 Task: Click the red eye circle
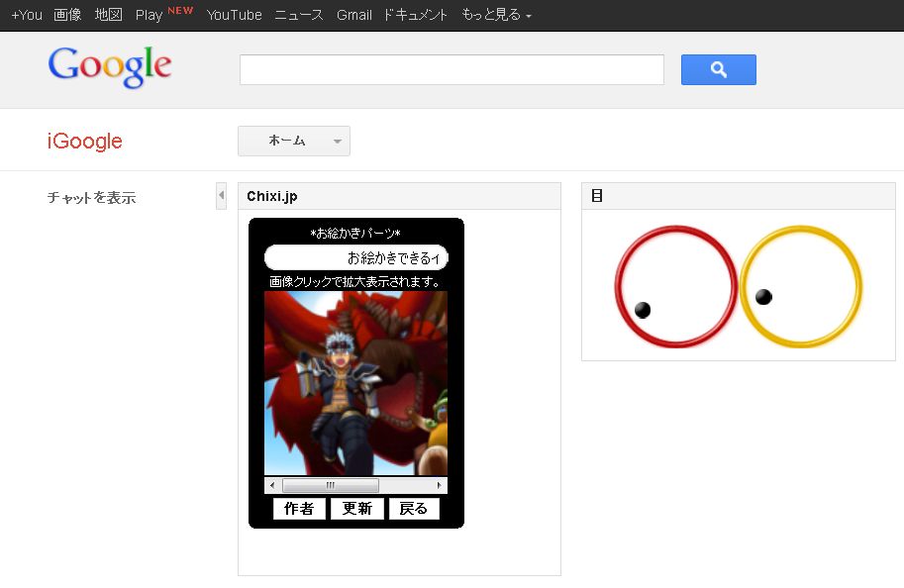pyautogui.click(x=676, y=287)
